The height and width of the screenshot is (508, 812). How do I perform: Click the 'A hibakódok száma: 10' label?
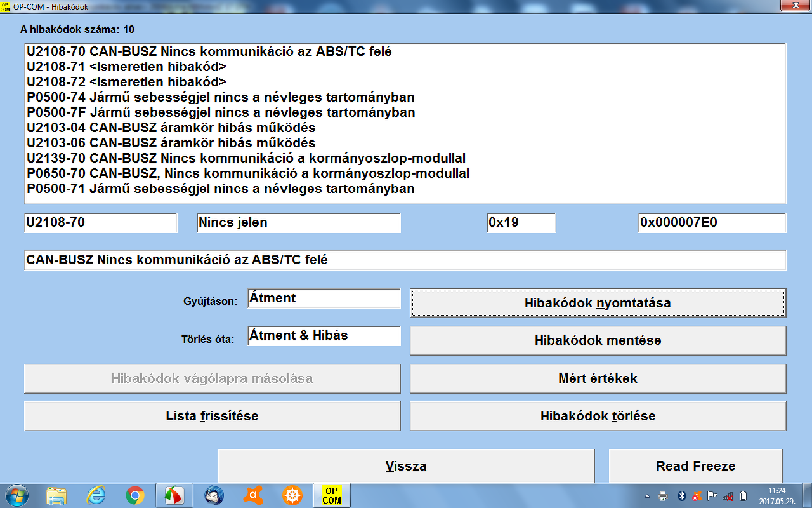pyautogui.click(x=77, y=30)
